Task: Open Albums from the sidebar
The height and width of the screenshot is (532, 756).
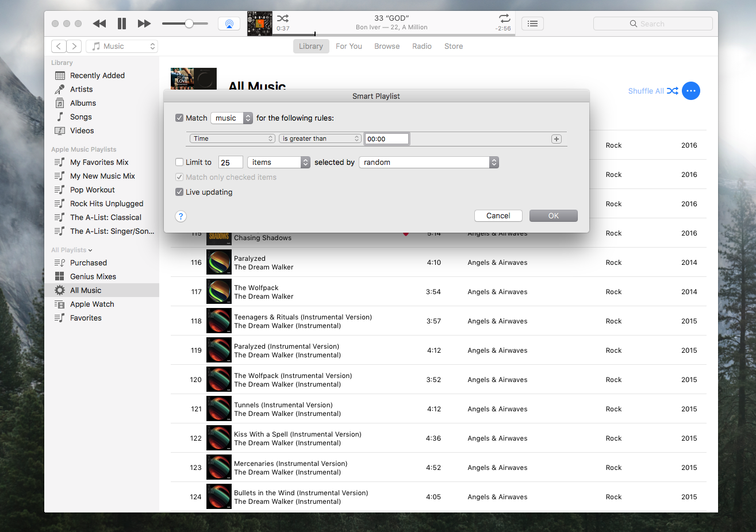Action: pos(82,103)
